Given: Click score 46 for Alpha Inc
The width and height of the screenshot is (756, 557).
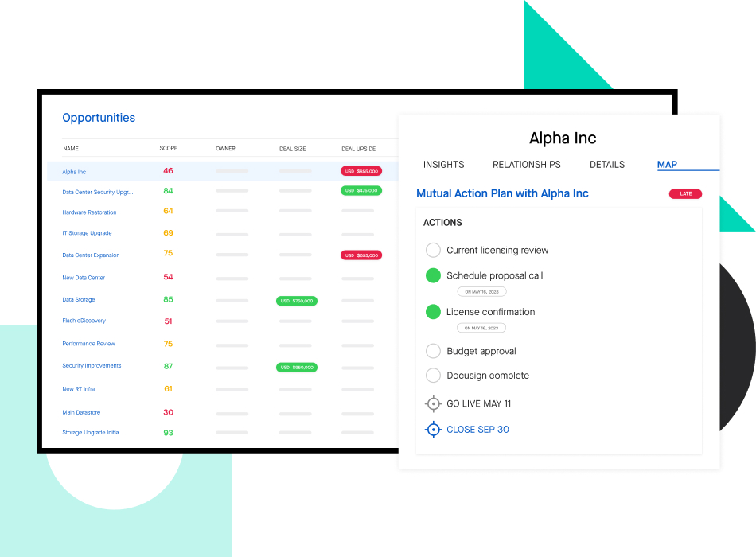Looking at the screenshot, I should (168, 171).
